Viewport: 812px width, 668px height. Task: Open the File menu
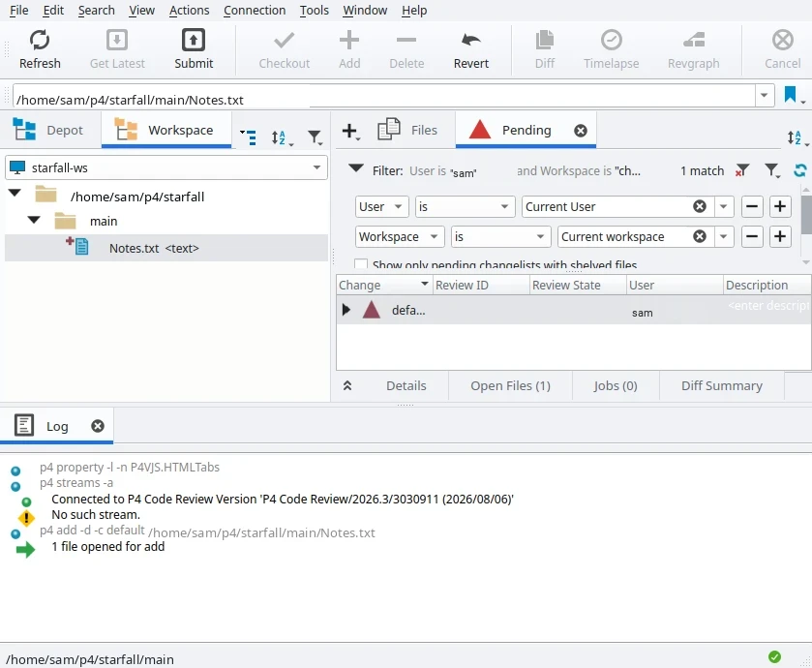click(x=19, y=11)
